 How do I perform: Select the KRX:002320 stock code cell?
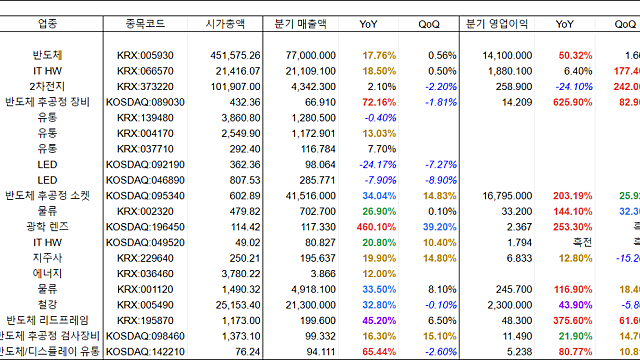tap(145, 211)
